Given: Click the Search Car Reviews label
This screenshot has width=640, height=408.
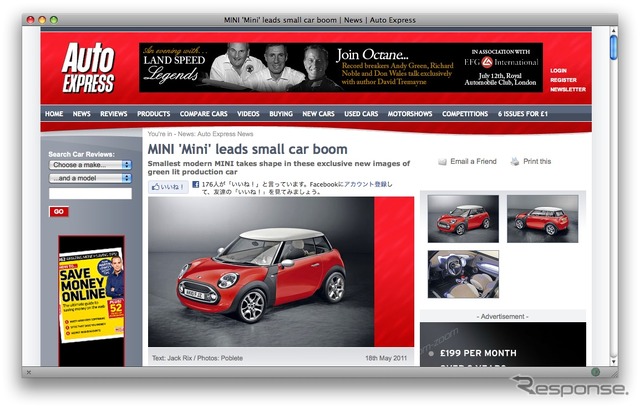Looking at the screenshot, I should point(81,154).
